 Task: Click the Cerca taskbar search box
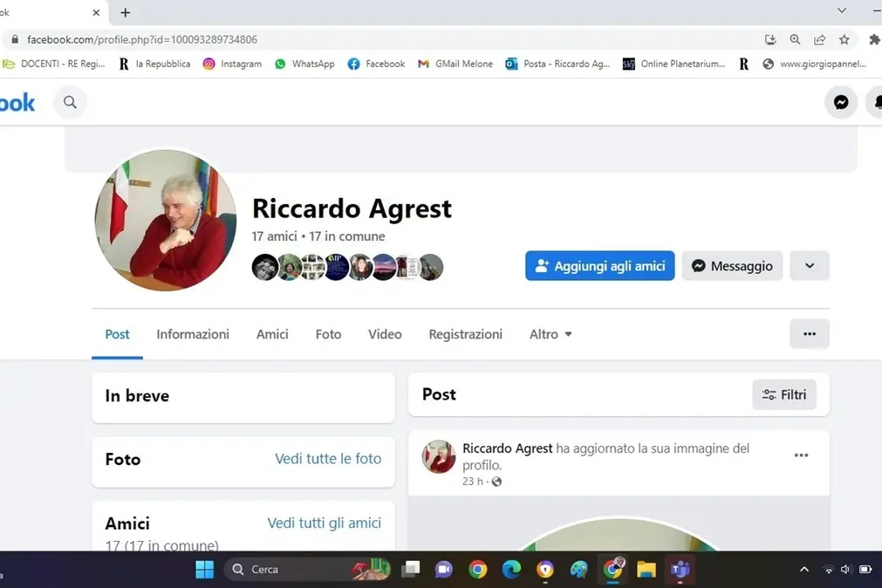[x=308, y=570]
